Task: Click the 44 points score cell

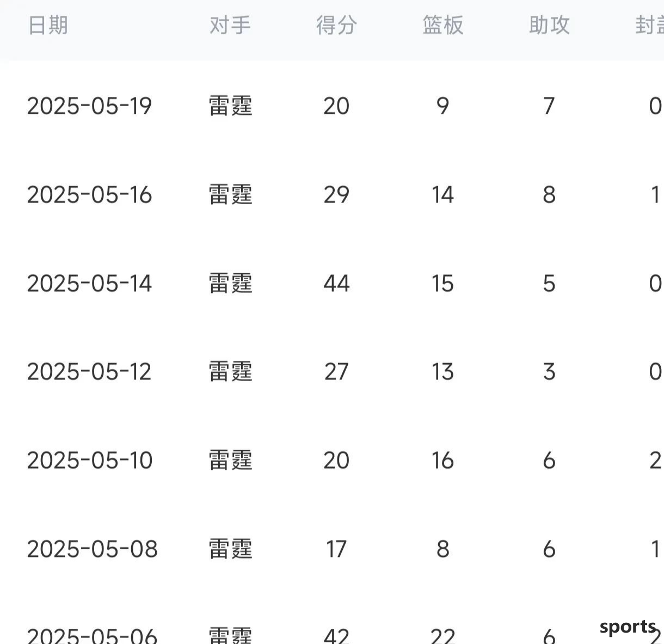Action: tap(336, 283)
